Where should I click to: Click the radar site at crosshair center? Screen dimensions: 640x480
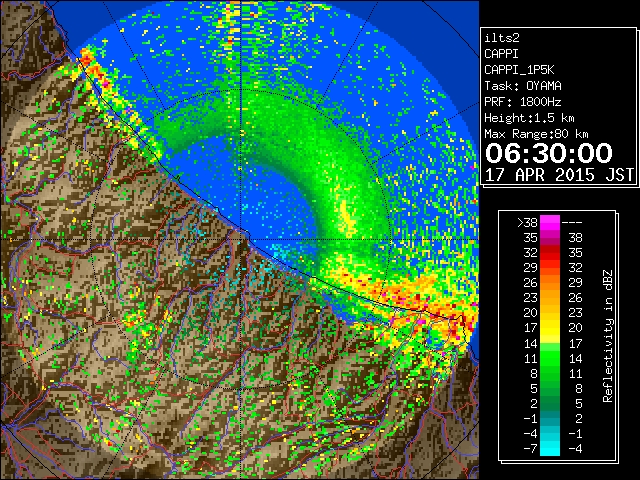tap(241, 240)
